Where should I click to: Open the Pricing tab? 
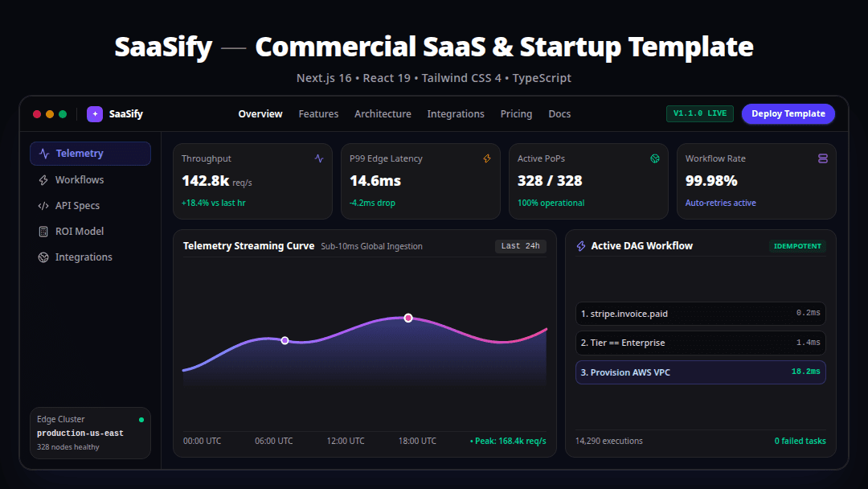(x=516, y=113)
